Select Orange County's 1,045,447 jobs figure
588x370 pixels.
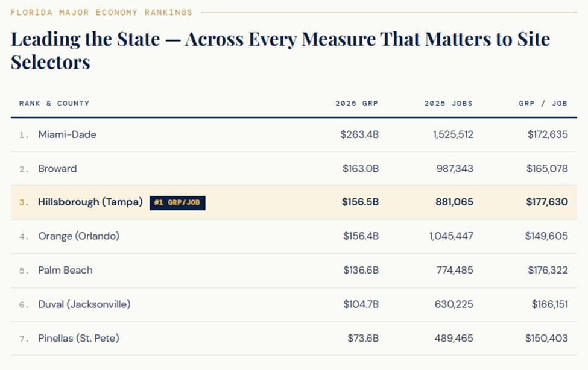[451, 236]
